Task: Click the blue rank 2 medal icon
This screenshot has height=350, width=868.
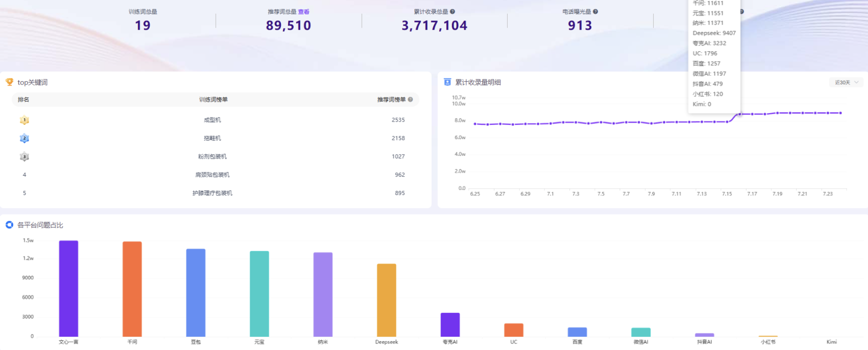Action: click(24, 139)
